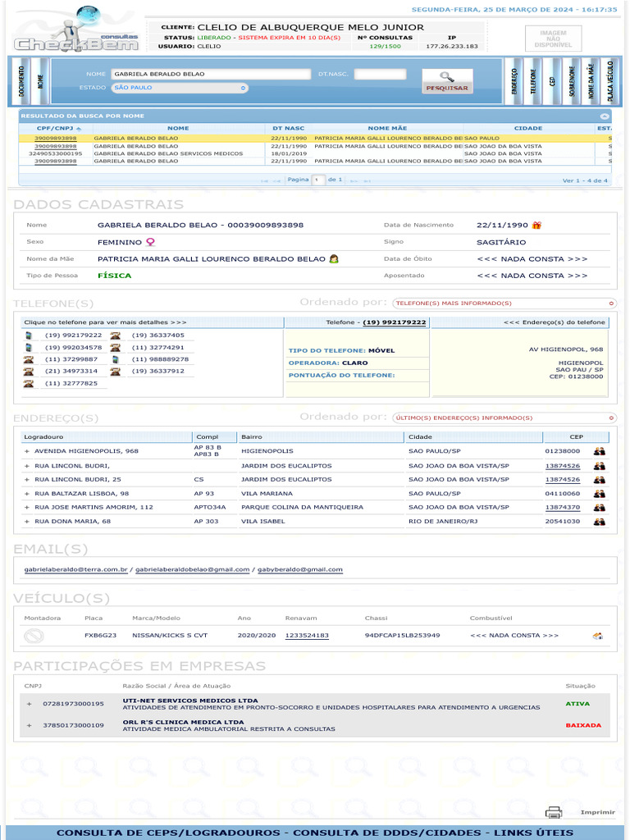Screen dimensions: 630x840
Task: Click neighbors icon for Avenida Higienopolis row
Action: tap(600, 451)
